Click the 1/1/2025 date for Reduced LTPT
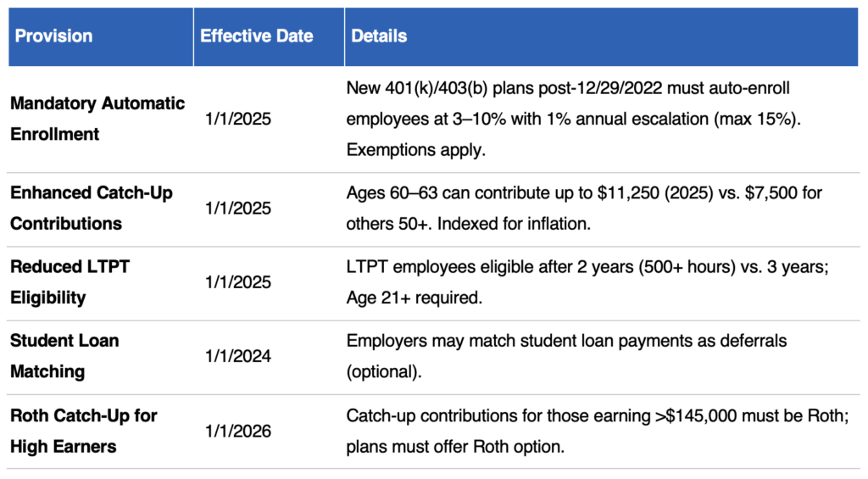 [238, 282]
